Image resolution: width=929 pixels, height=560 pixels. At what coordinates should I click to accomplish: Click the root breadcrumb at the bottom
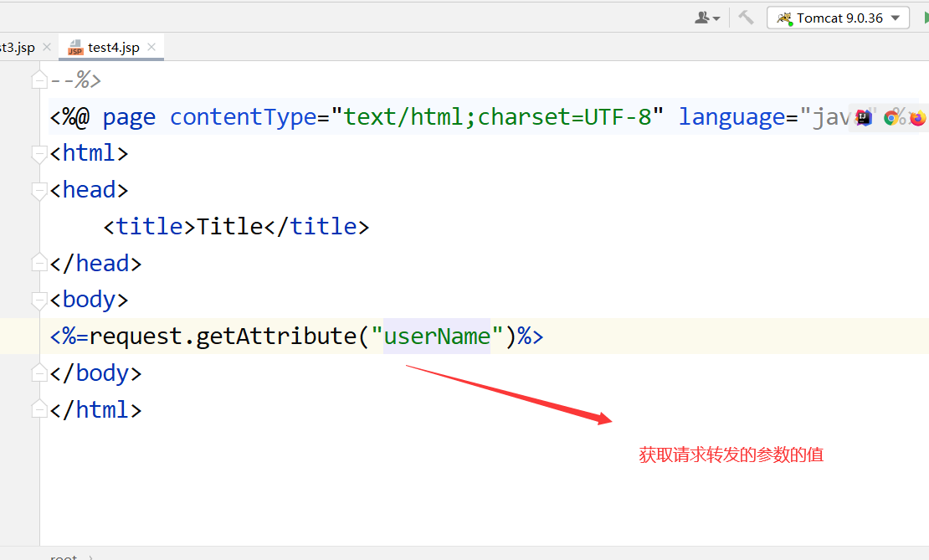pos(64,557)
